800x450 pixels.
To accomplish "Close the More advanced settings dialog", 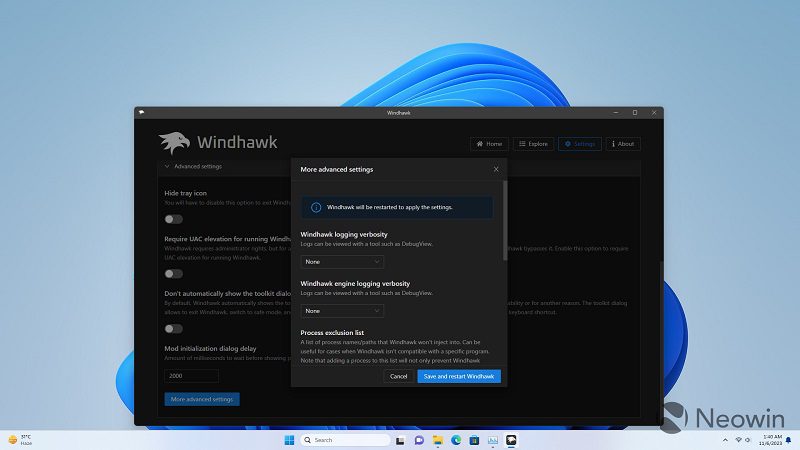I will coord(496,169).
